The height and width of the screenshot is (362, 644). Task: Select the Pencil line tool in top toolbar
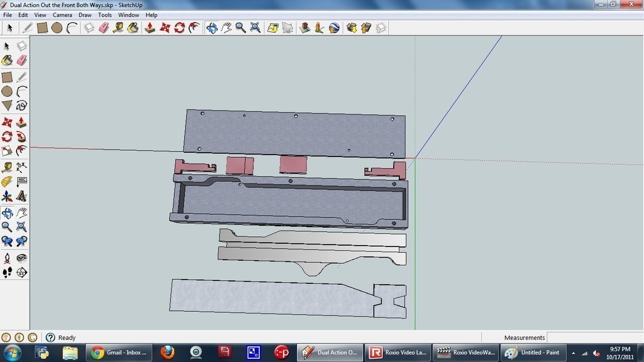(28, 28)
